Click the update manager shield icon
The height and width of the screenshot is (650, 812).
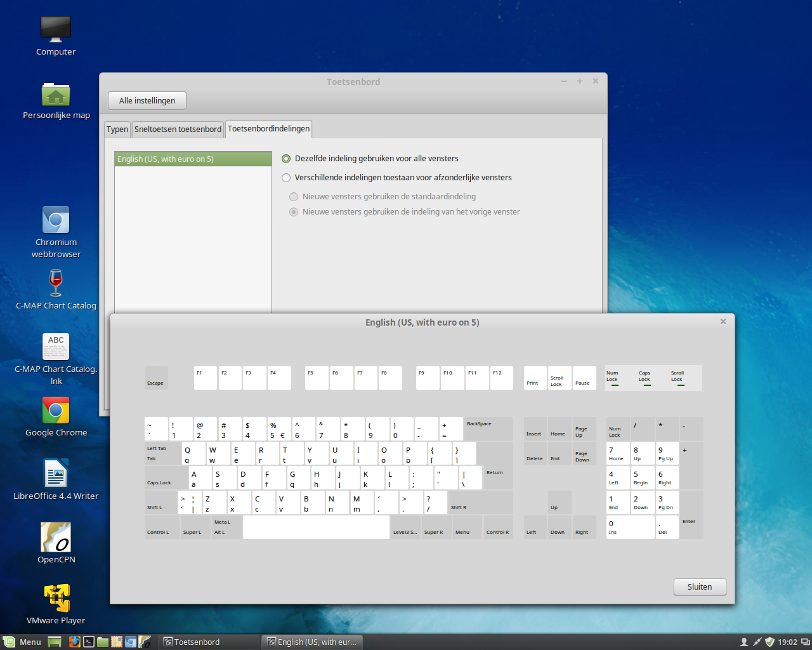pos(769,642)
